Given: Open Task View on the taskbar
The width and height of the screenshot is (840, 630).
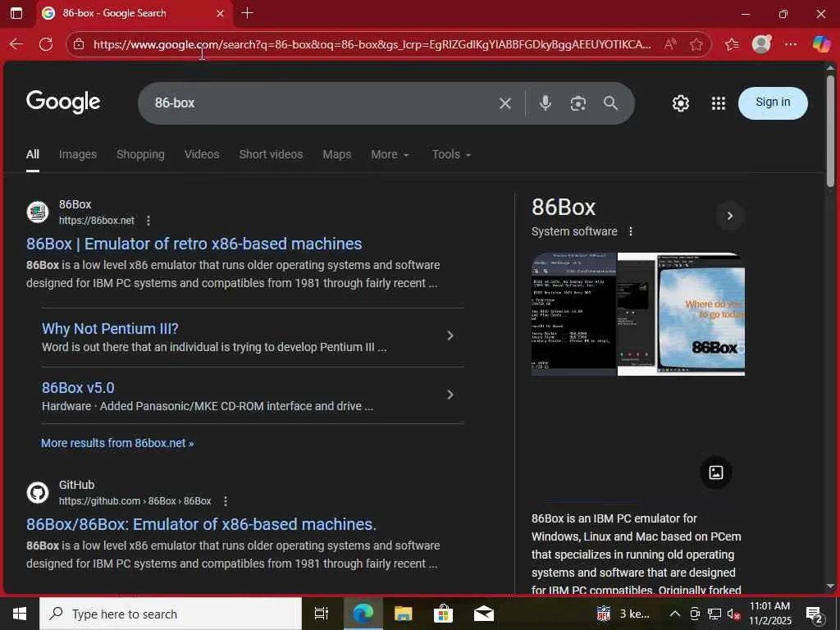Looking at the screenshot, I should point(321,614).
